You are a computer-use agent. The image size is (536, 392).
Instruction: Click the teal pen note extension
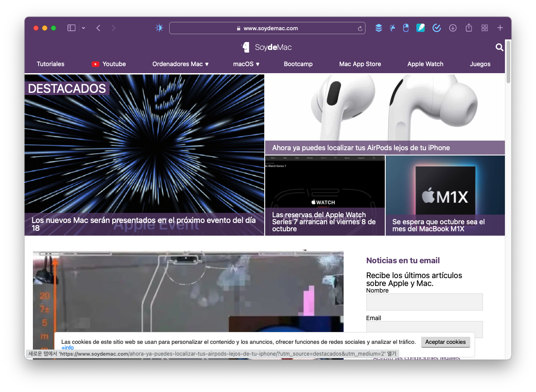click(421, 28)
